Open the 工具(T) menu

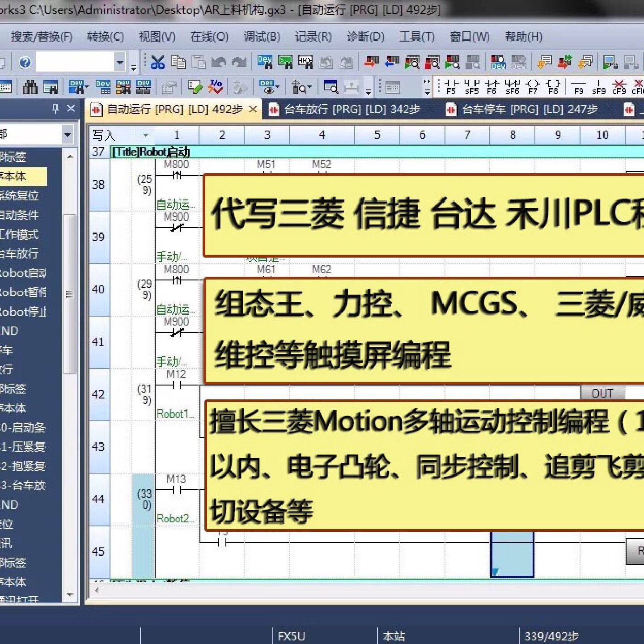417,37
